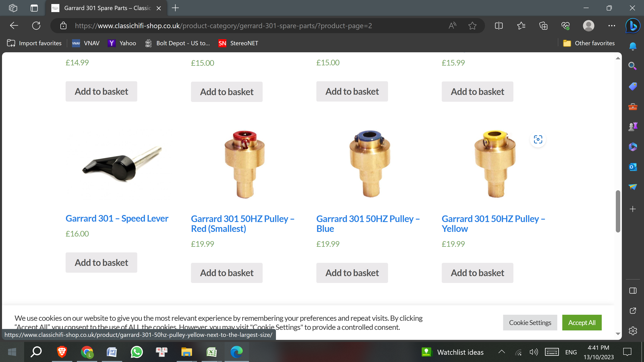Click the scrollbar down arrow
The height and width of the screenshot is (362, 644).
click(618, 334)
